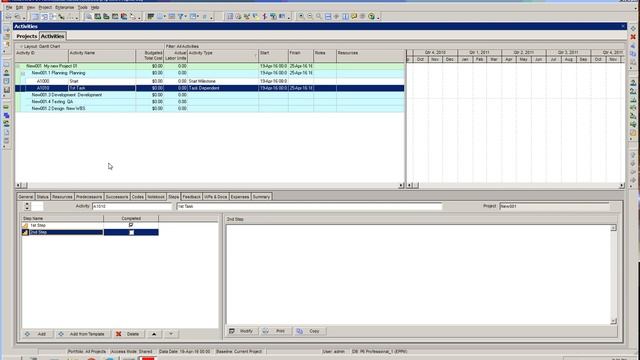
Task: Click the Copy button below the notes
Action: (x=310, y=331)
